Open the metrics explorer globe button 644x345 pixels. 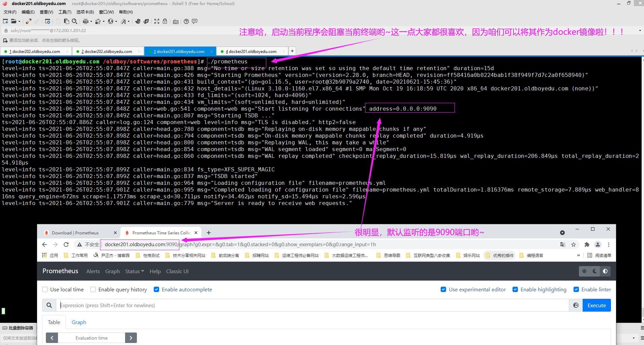coord(576,305)
